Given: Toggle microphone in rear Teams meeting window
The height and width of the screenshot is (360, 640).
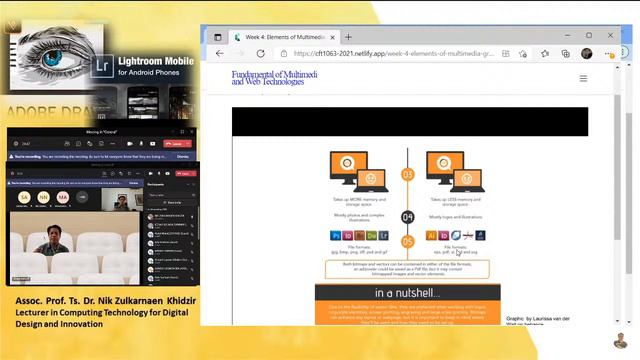Looking at the screenshot, I should click(x=141, y=144).
